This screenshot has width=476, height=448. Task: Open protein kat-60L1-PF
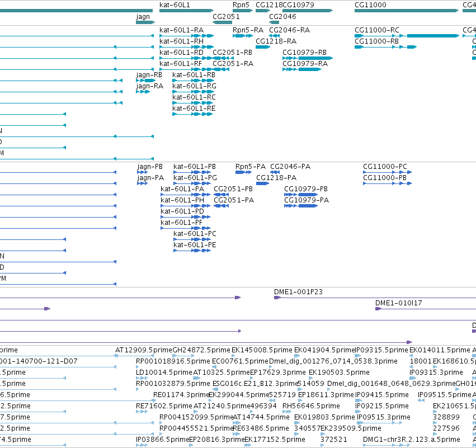[x=182, y=223]
